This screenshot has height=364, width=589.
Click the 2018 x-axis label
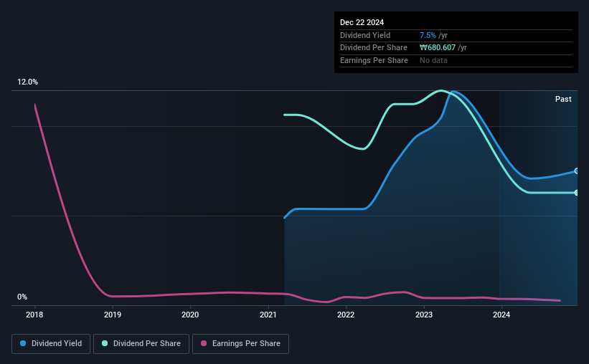click(x=34, y=315)
